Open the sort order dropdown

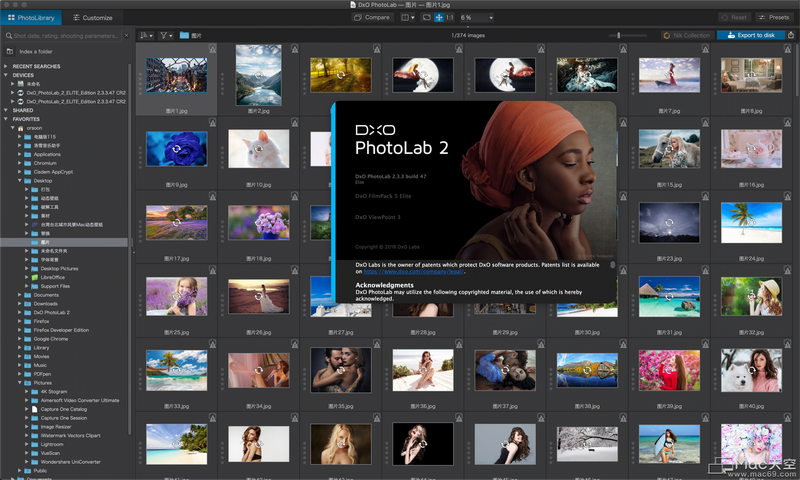146,35
